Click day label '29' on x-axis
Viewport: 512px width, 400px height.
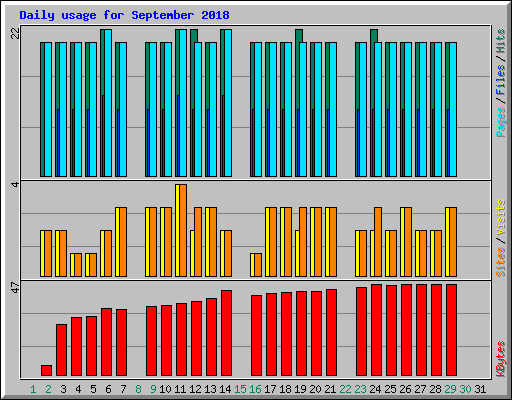(450, 389)
